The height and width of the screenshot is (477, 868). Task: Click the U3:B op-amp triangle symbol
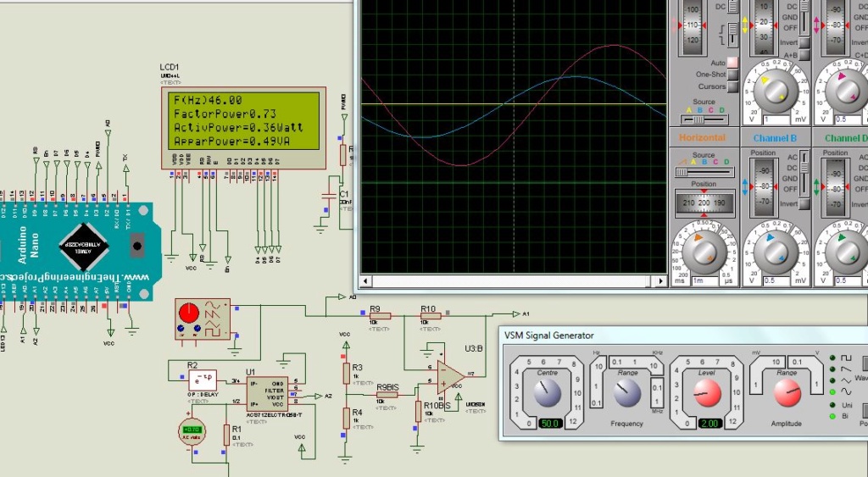[450, 377]
